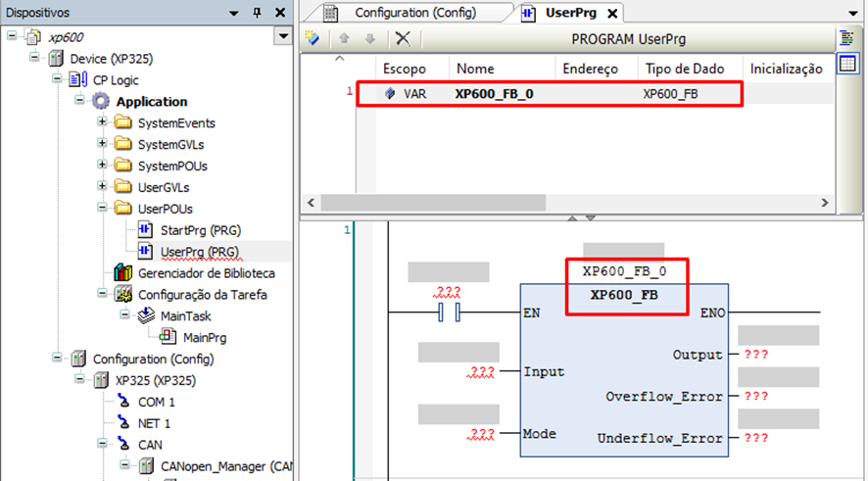Viewport: 868px width, 481px height.
Task: Click the COM 1 port icon
Action: (x=123, y=401)
